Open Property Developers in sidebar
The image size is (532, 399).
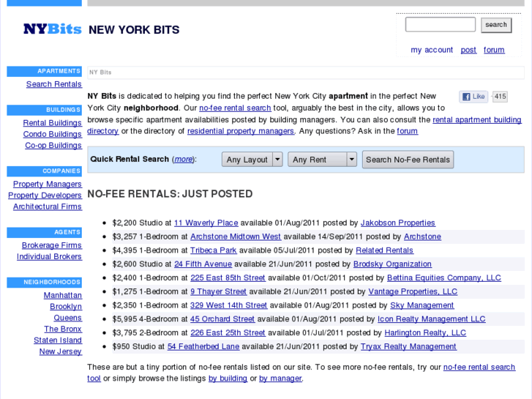click(x=45, y=195)
